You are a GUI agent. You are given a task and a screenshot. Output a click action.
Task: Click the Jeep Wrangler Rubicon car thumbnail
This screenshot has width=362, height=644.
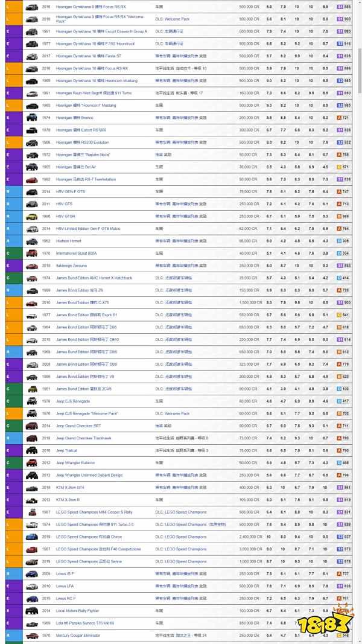(31, 463)
